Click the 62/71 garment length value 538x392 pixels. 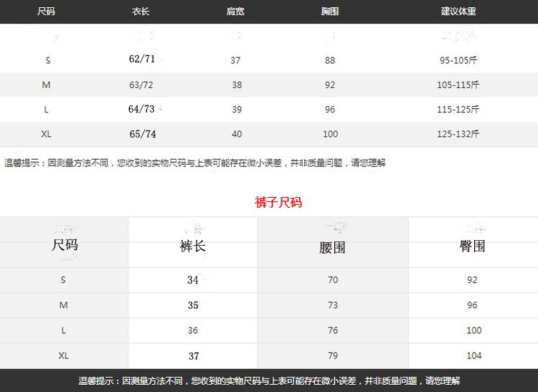[x=141, y=59]
